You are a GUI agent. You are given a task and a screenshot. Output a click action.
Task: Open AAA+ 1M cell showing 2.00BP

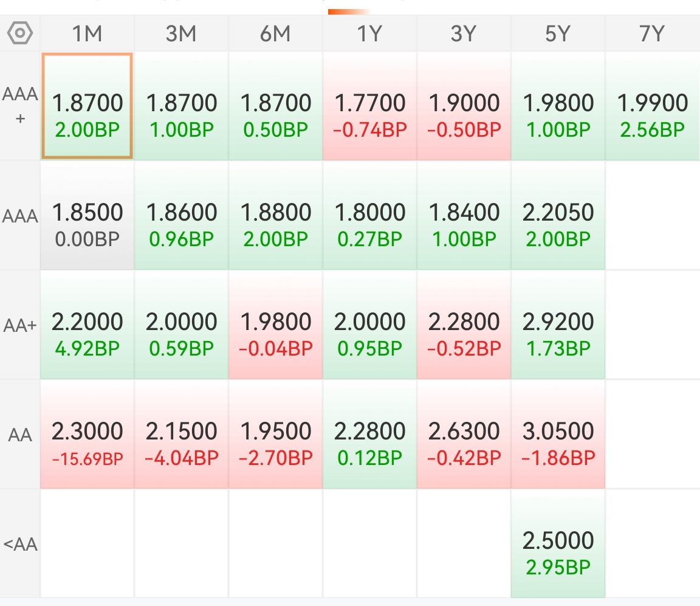(x=87, y=106)
